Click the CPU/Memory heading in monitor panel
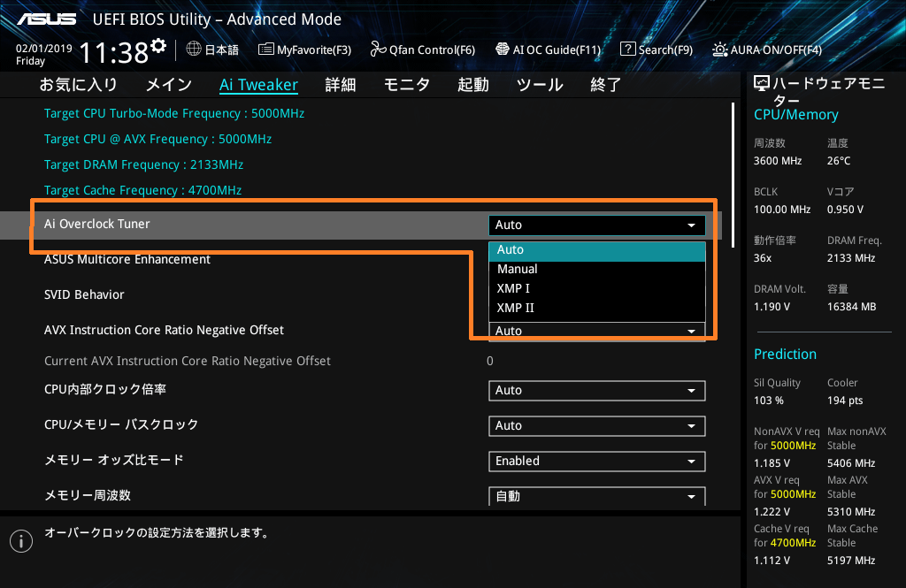 [x=796, y=115]
